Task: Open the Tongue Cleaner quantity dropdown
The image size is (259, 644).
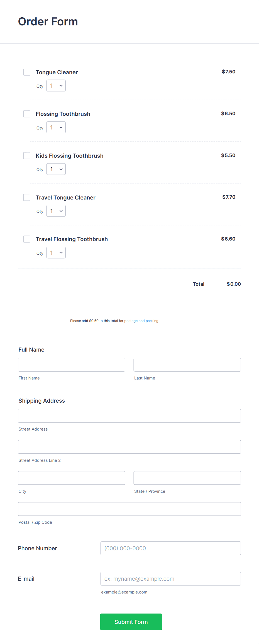Action: click(x=56, y=86)
